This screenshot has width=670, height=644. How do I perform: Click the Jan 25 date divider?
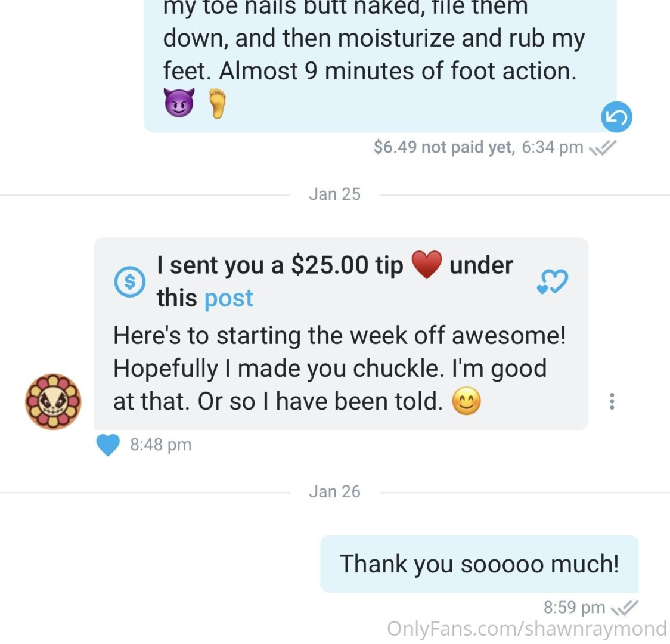[334, 194]
